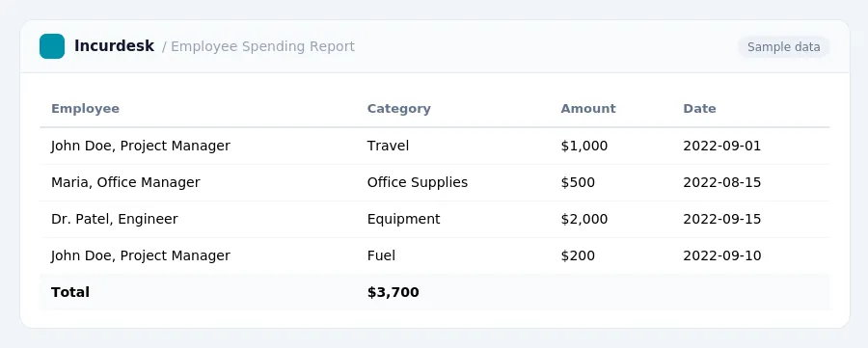Click the $500 amount cell
The width and height of the screenshot is (868, 348).
click(578, 182)
